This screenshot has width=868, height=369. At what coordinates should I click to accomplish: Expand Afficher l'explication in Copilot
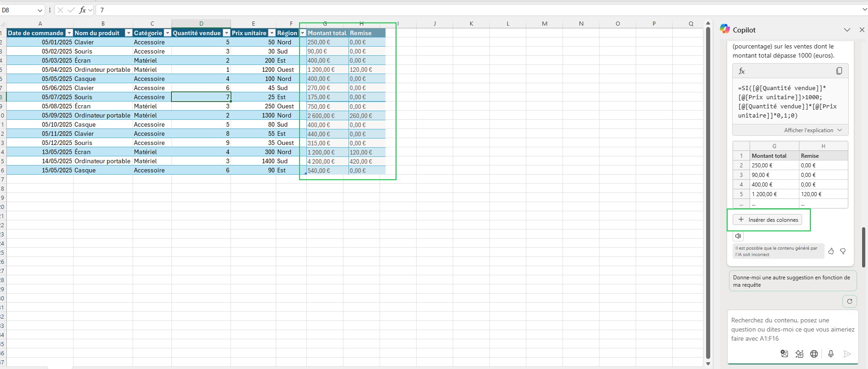tap(813, 130)
